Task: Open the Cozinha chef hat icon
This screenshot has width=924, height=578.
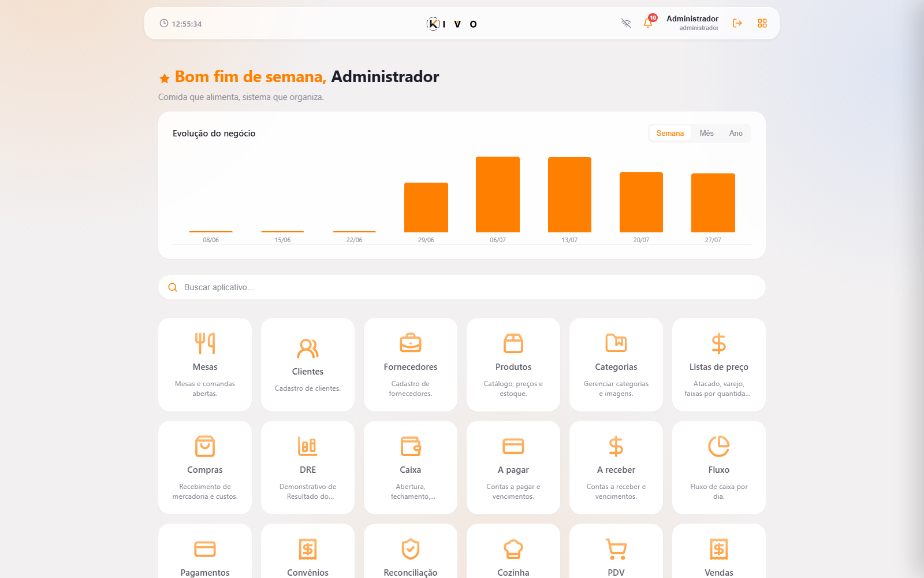Action: [513, 549]
